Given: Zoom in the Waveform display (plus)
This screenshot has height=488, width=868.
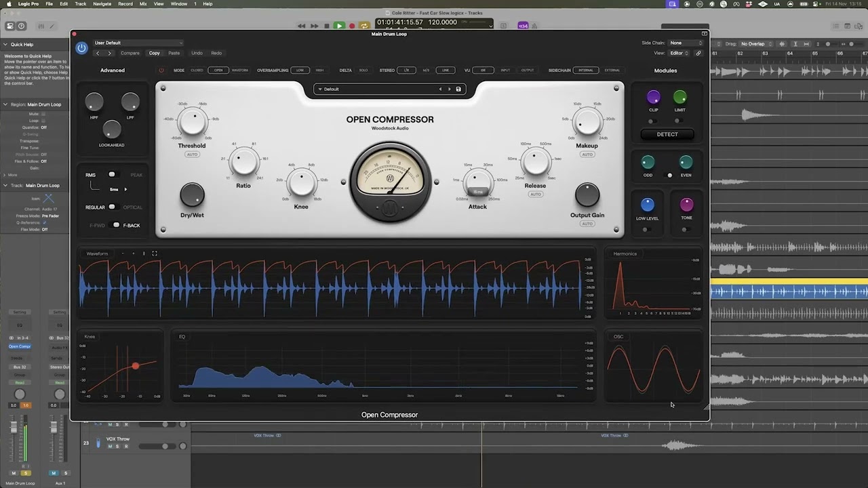Looking at the screenshot, I should pyautogui.click(x=134, y=253).
